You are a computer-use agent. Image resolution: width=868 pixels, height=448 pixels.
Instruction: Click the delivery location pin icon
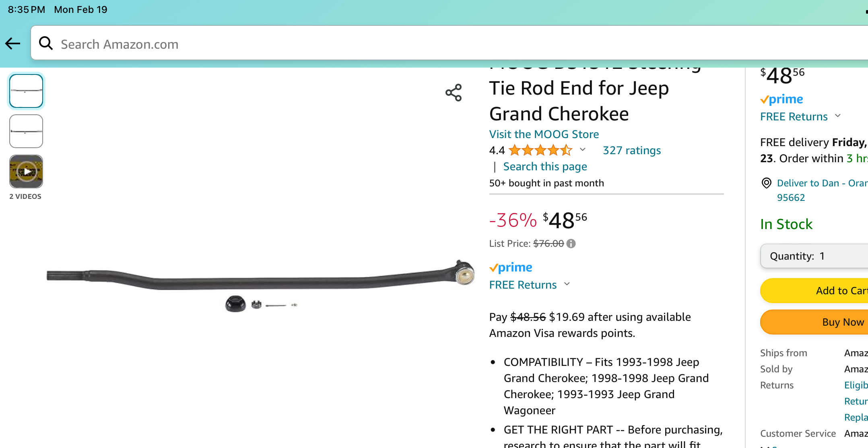[767, 183]
